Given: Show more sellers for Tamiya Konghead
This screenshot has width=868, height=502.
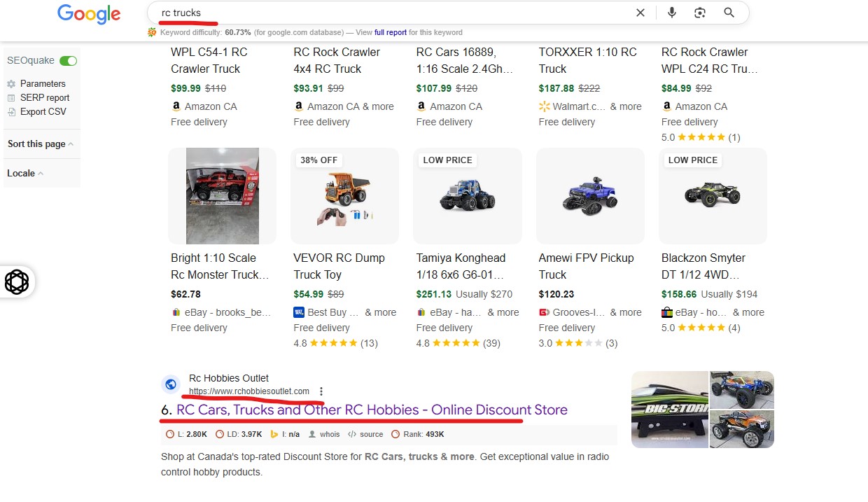Looking at the screenshot, I should click(x=503, y=312).
